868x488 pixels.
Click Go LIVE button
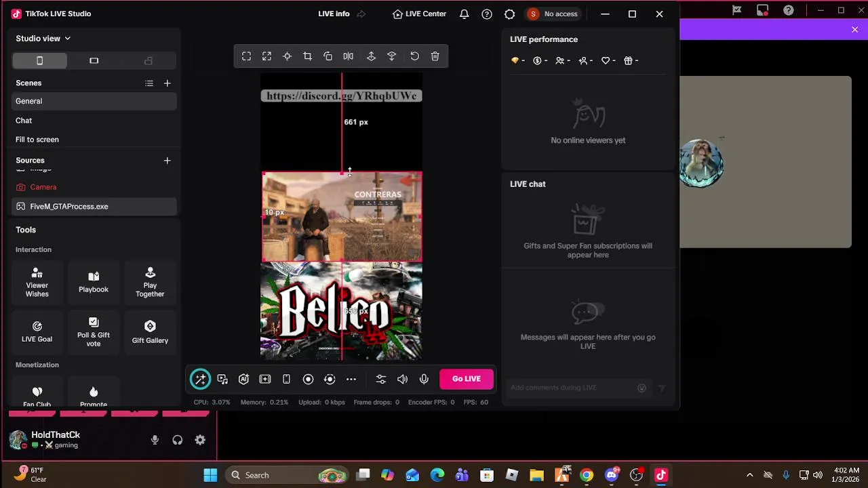467,379
